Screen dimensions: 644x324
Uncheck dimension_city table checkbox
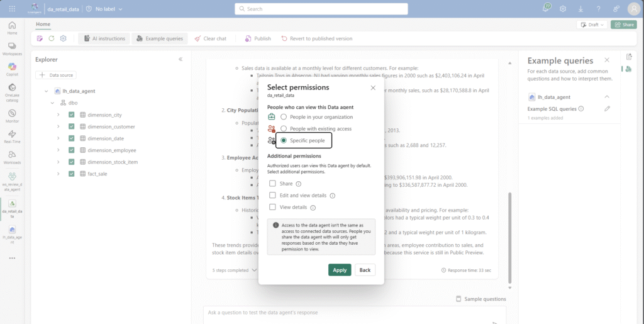[72, 115]
